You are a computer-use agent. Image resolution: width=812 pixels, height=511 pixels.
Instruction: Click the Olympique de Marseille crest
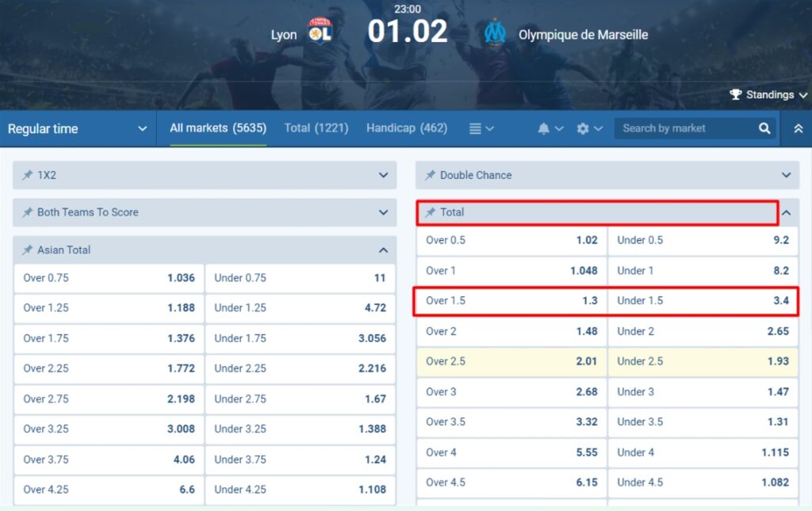pyautogui.click(x=496, y=33)
